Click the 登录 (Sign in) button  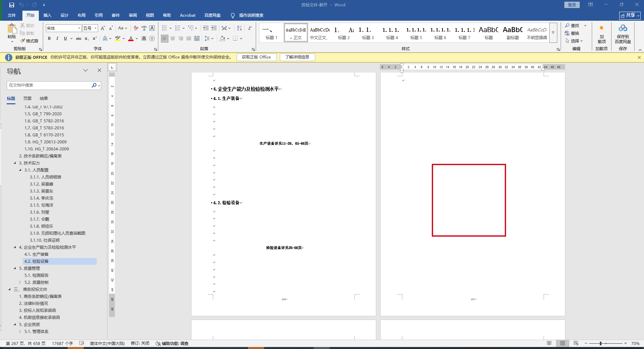point(572,5)
